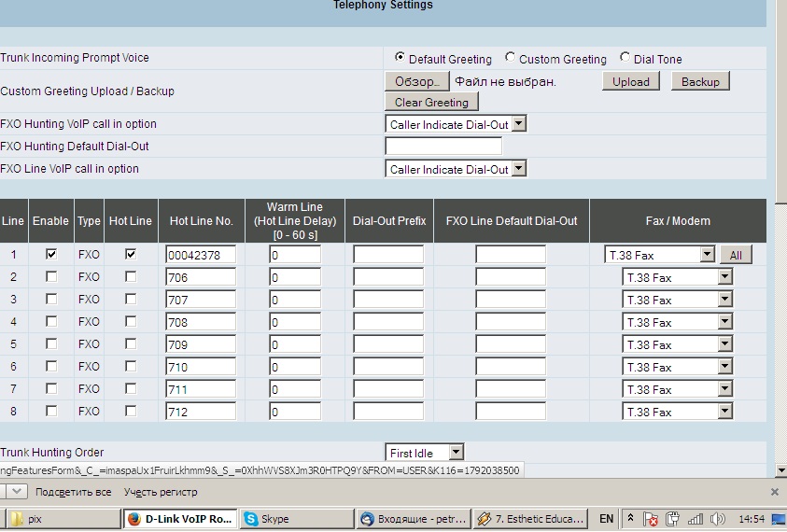
Task: Select Default Greeting radio button
Action: point(400,57)
